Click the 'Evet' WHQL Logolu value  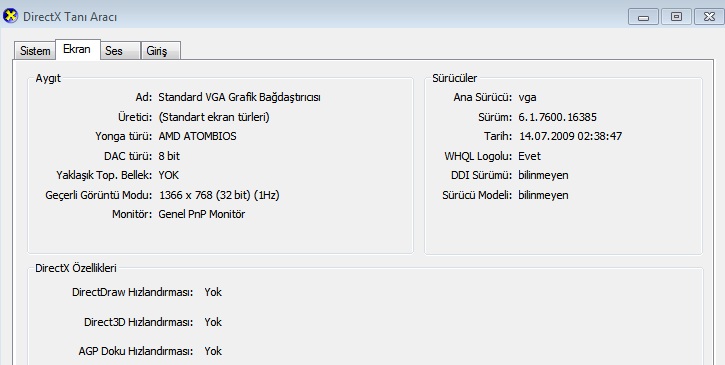(529, 156)
